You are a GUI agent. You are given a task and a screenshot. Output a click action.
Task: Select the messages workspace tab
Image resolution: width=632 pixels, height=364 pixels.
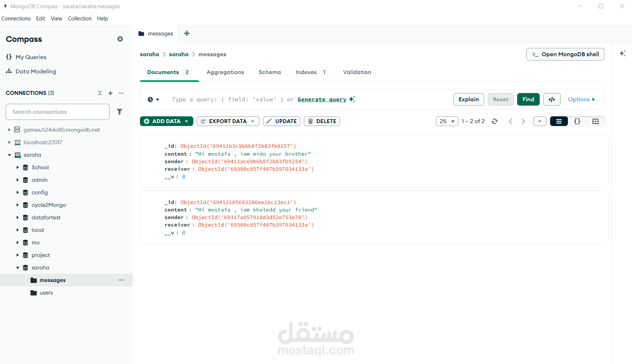click(156, 34)
